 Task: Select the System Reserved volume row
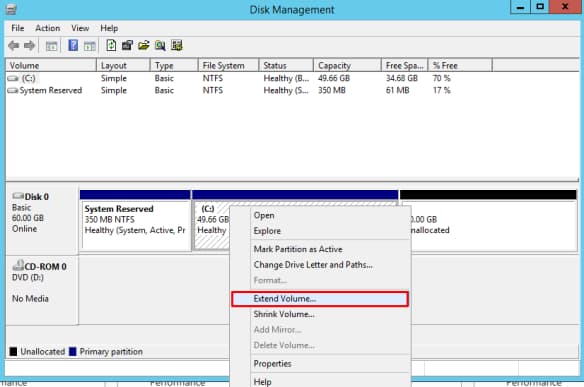click(250, 91)
